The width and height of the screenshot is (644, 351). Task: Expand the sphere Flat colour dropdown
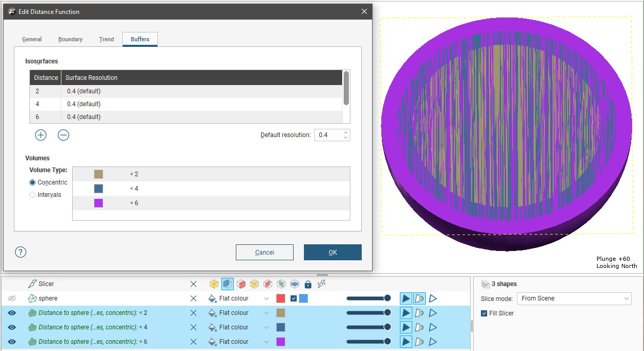[266, 298]
